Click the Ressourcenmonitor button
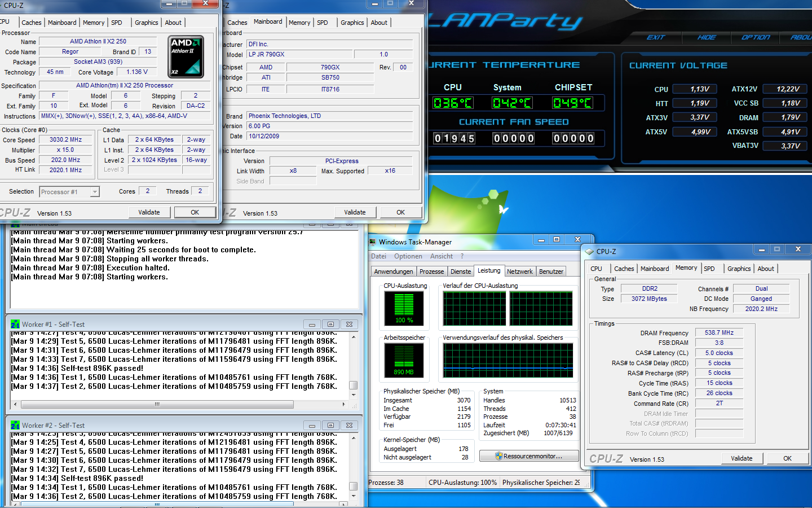 tap(529, 456)
